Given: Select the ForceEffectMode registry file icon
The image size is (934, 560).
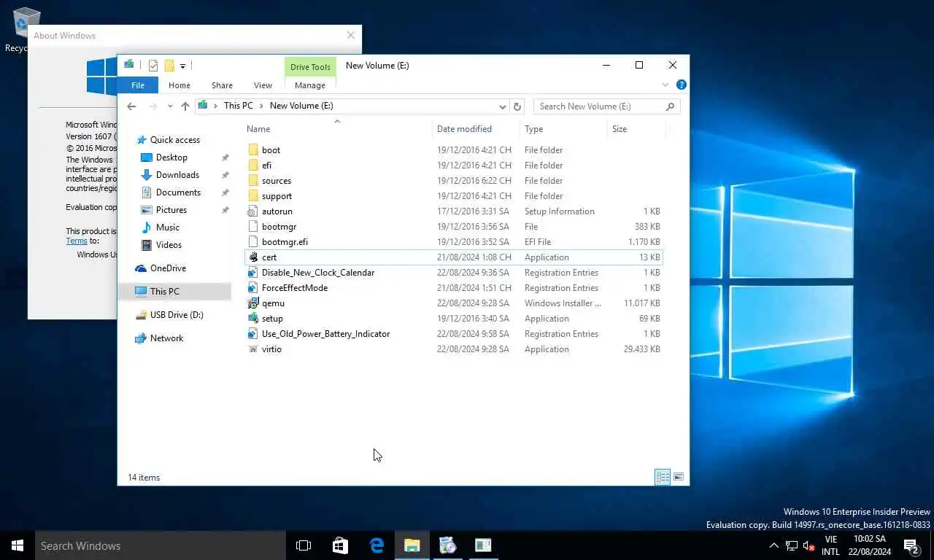Looking at the screenshot, I should [253, 288].
